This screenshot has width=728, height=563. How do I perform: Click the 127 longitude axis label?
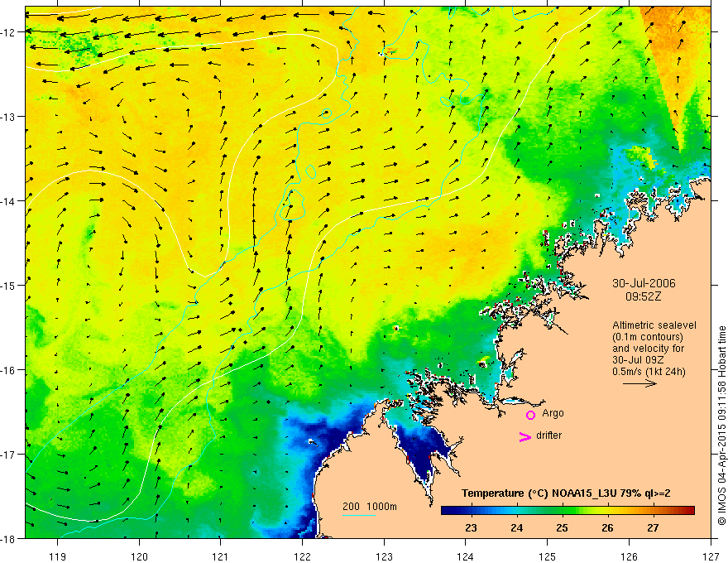tap(711, 556)
